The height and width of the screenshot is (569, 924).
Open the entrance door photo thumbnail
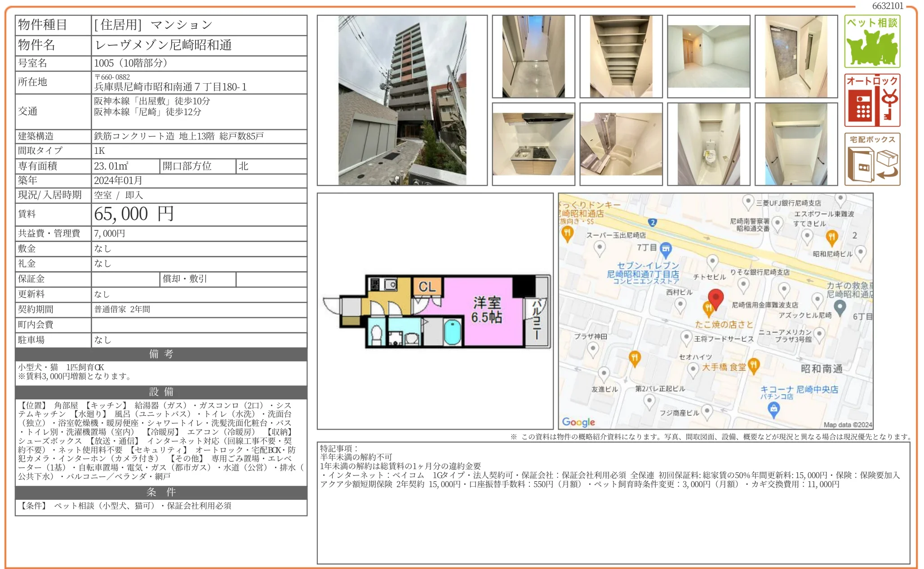[x=796, y=57]
